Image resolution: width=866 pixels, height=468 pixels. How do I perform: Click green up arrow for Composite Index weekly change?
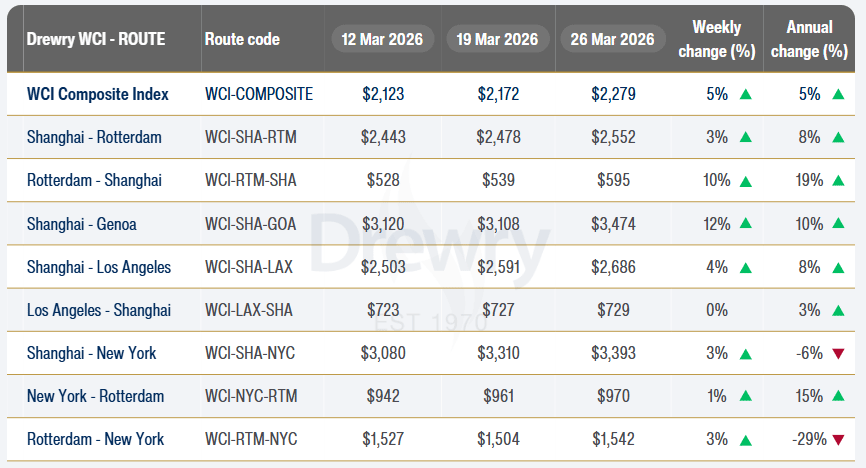point(744,95)
